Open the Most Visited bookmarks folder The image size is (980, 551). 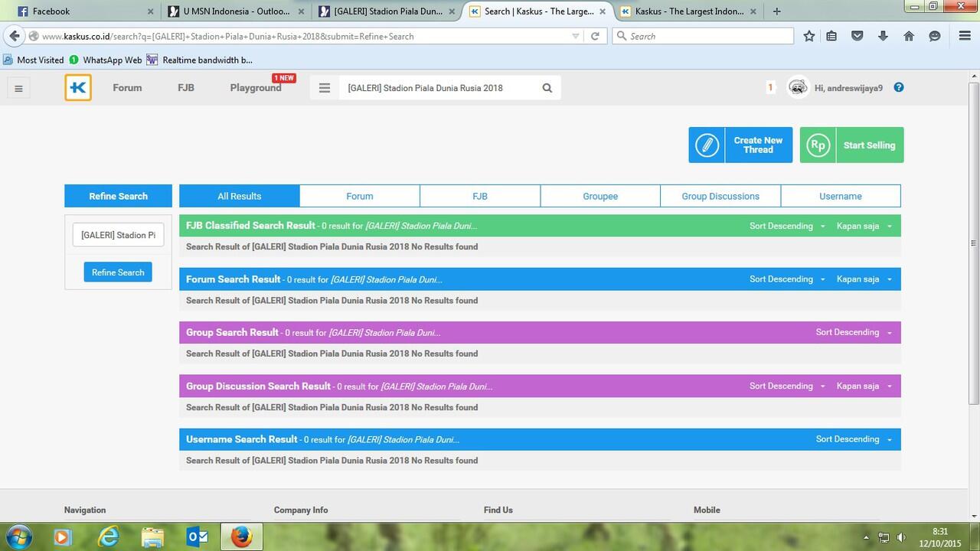point(34,60)
